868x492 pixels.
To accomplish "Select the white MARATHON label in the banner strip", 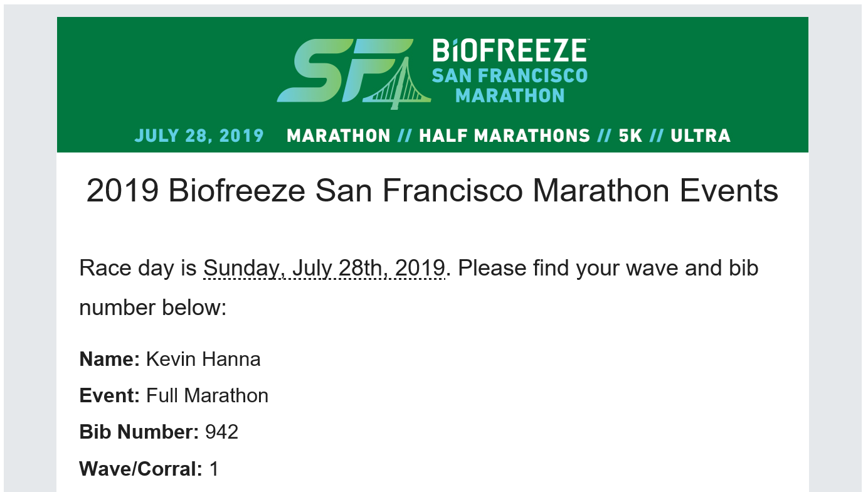I will click(x=339, y=136).
